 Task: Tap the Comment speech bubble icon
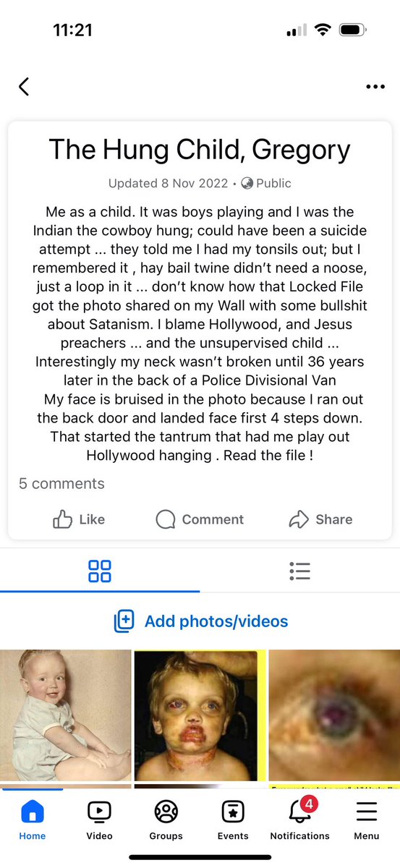(x=166, y=519)
